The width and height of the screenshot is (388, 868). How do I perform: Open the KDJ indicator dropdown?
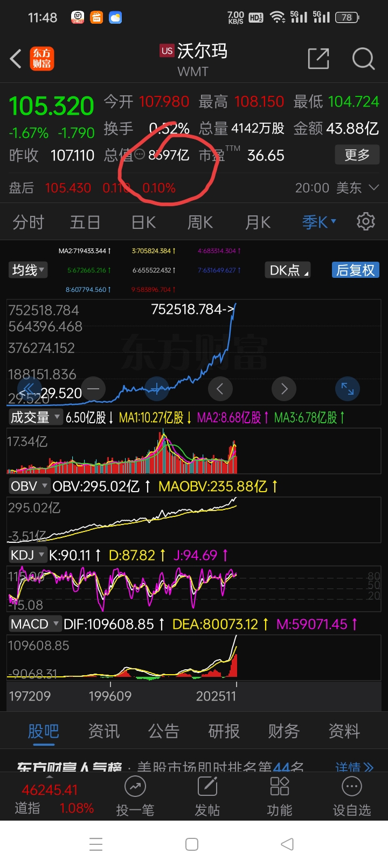point(27,555)
